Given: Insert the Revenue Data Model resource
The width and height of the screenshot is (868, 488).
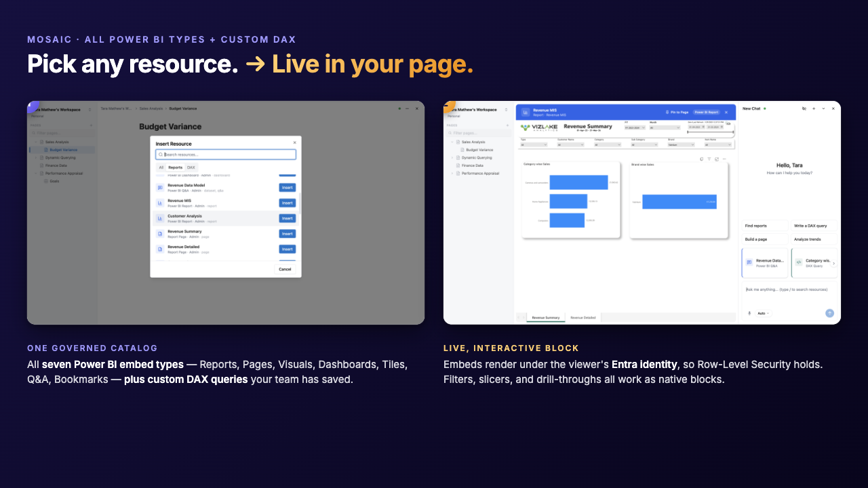Looking at the screenshot, I should [x=288, y=188].
